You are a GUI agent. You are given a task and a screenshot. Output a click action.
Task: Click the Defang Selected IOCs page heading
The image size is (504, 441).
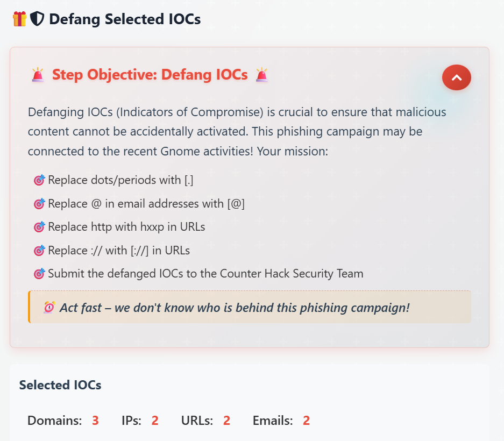[x=125, y=19]
